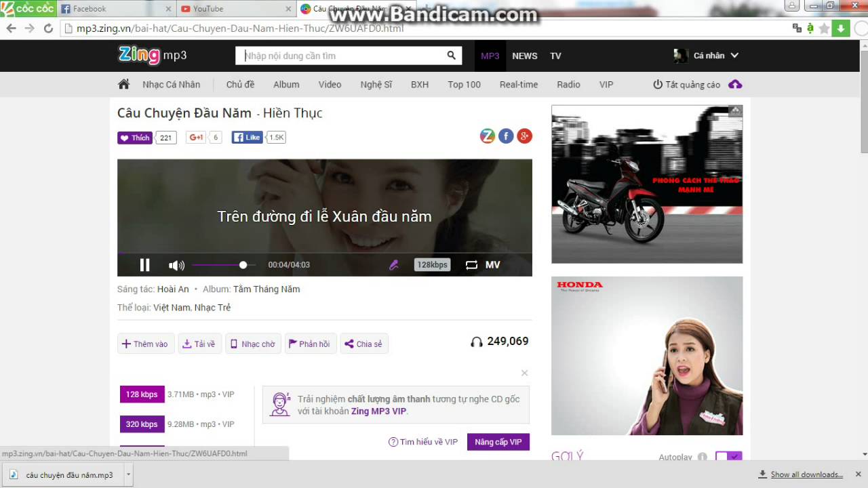868x488 pixels.
Task: Reload the page with refresh icon
Action: click(x=48, y=28)
